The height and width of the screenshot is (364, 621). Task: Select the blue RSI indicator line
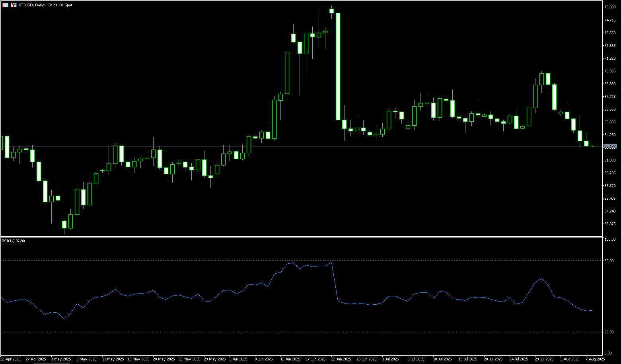point(296,291)
